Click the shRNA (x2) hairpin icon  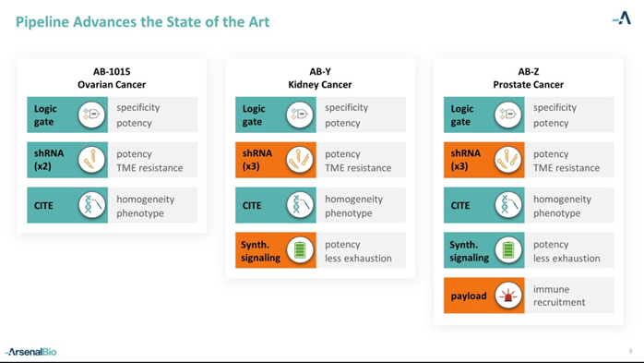91,160
